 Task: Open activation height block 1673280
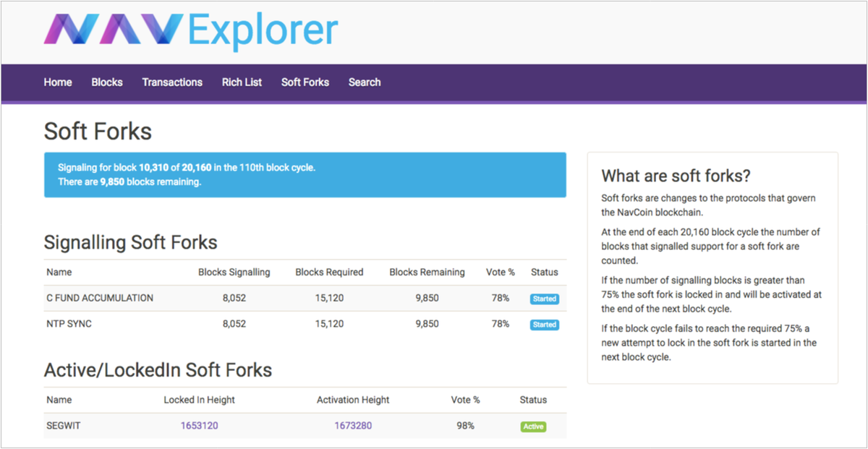[x=353, y=426]
